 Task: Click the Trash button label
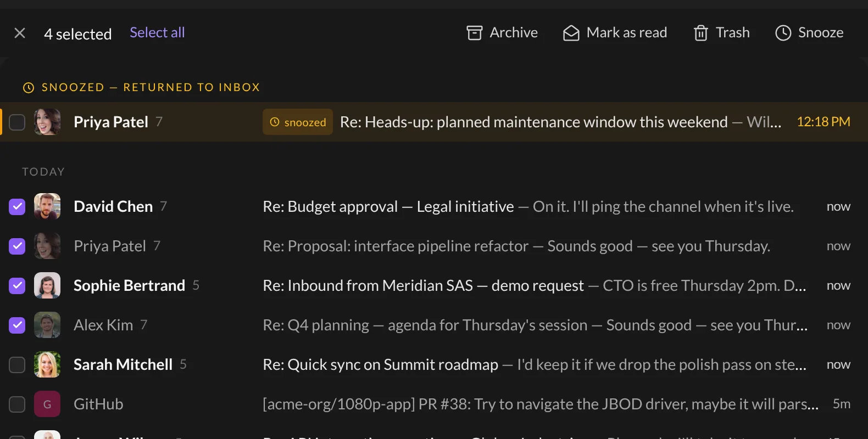pyautogui.click(x=733, y=33)
